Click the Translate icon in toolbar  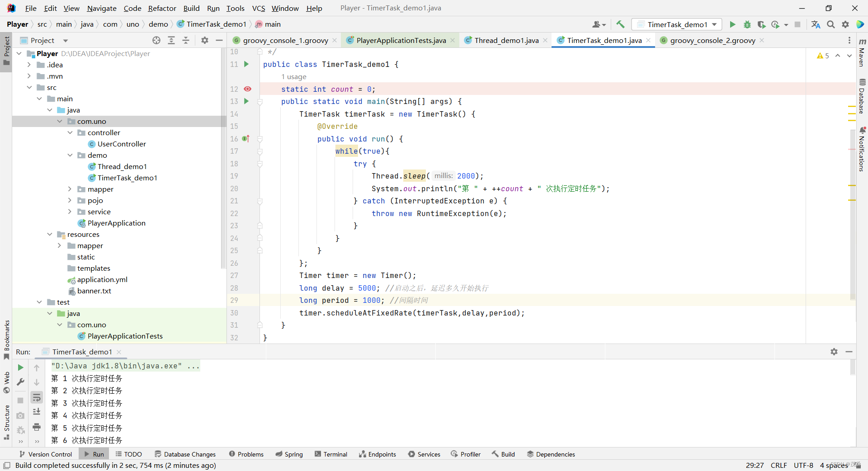pyautogui.click(x=816, y=24)
